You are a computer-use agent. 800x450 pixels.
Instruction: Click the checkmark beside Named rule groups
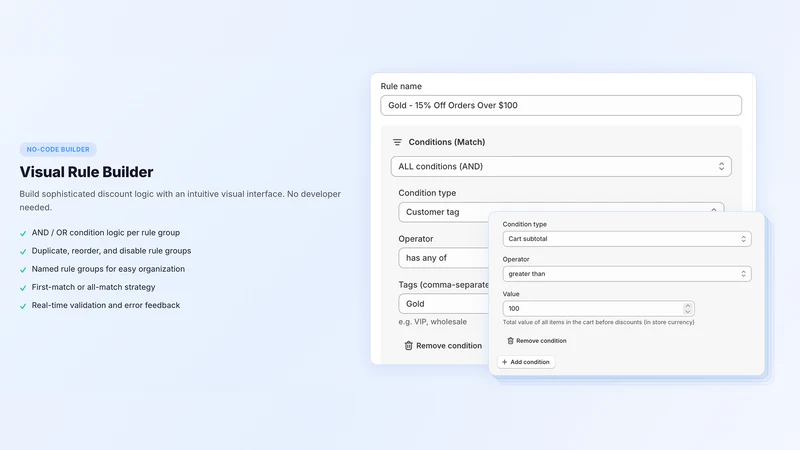tap(23, 270)
